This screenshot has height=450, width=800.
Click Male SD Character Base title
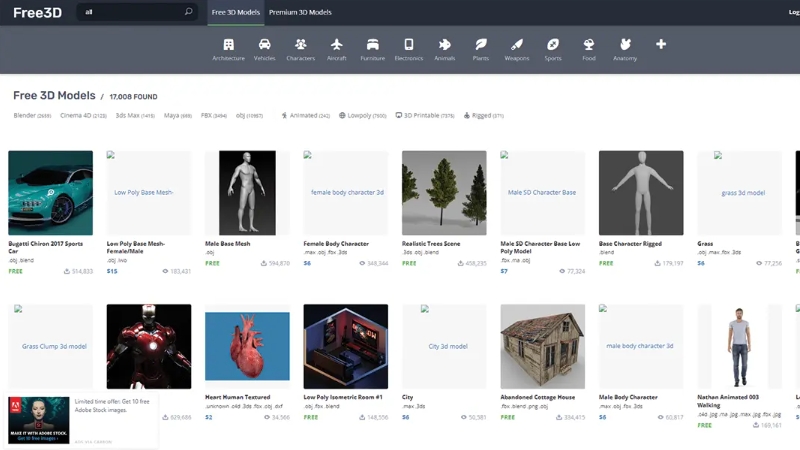pos(540,247)
